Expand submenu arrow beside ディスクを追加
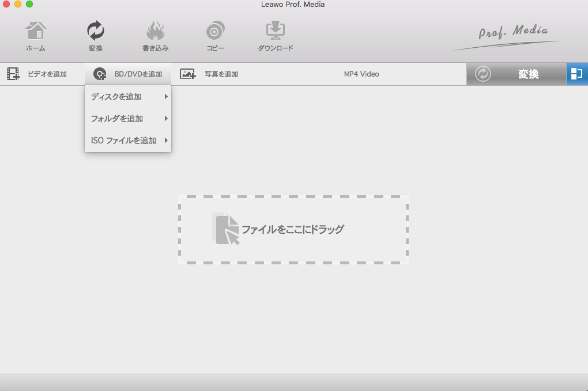The width and height of the screenshot is (588, 391). pos(166,97)
